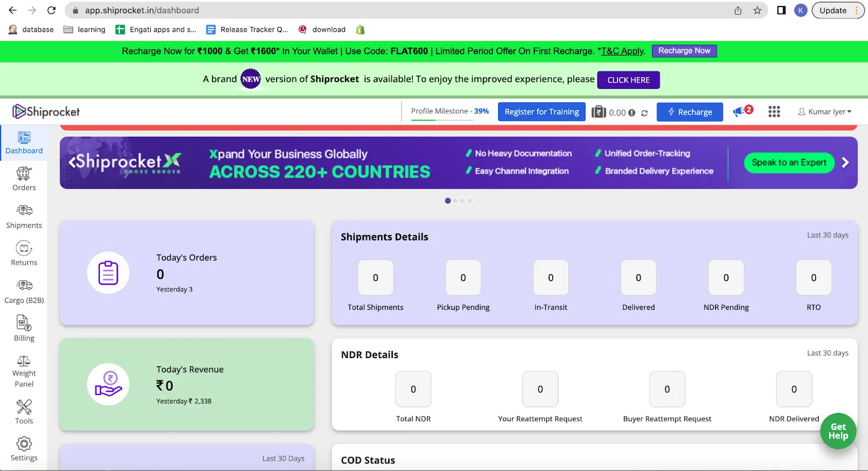Click the Shiprocket logo
Image resolution: width=868 pixels, height=471 pixels.
tap(46, 112)
